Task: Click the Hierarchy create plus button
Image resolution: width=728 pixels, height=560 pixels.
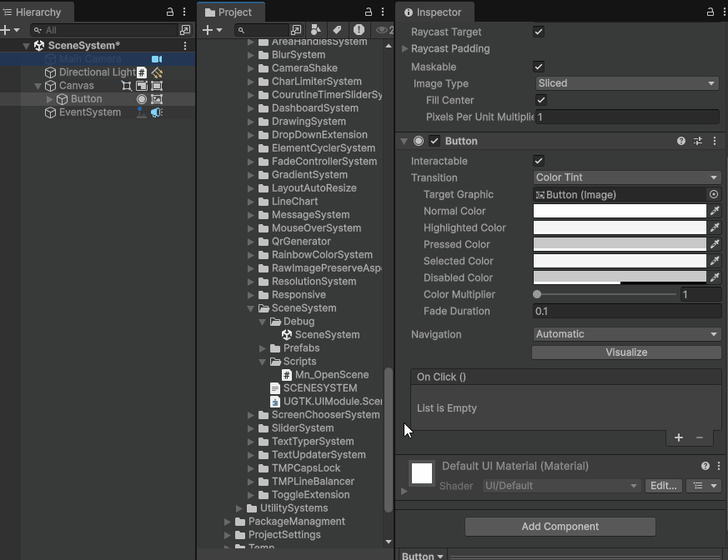Action: click(6, 30)
